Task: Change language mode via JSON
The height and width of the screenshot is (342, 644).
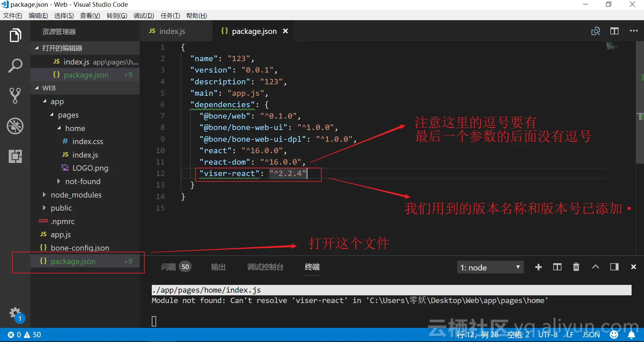Action: [591, 335]
